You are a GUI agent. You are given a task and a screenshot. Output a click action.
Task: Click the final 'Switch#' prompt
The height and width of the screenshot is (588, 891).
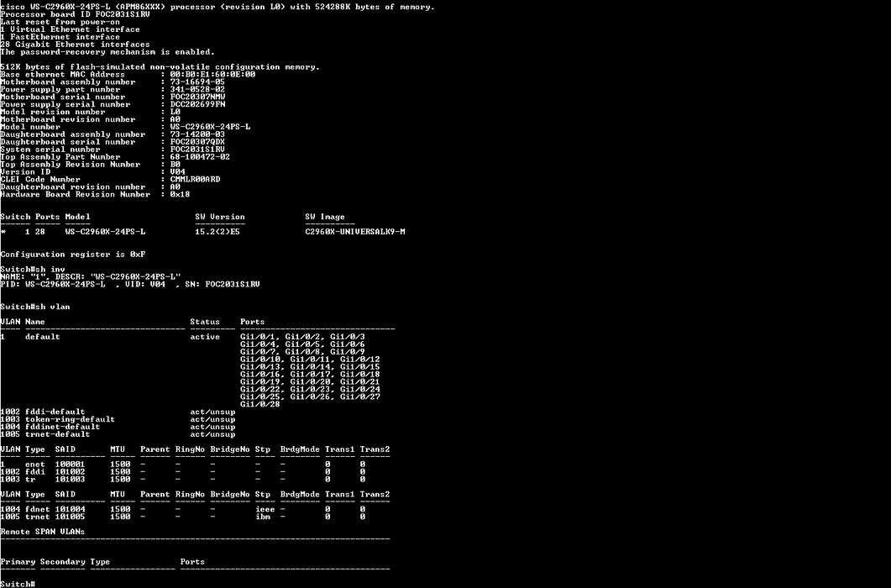[18, 584]
